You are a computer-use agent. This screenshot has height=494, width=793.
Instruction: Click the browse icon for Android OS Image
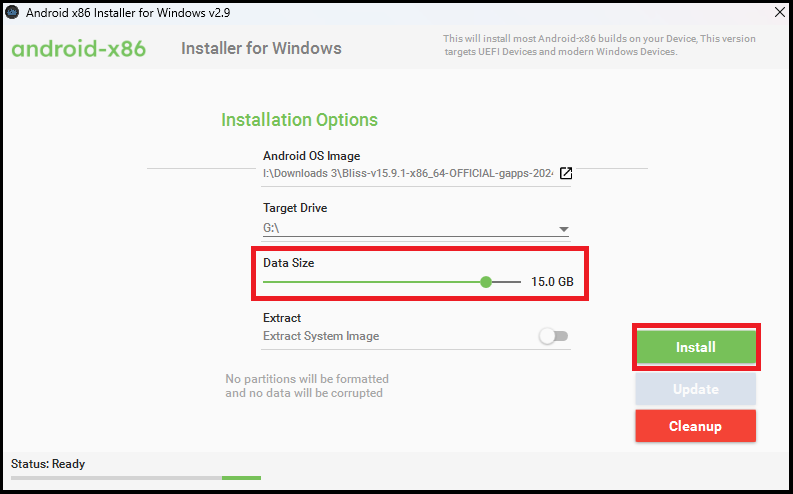(x=565, y=173)
